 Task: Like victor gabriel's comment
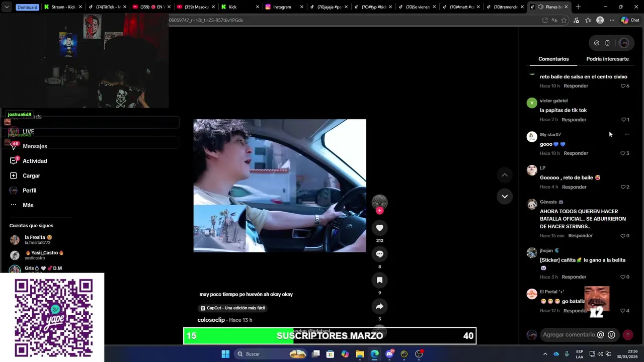click(x=625, y=120)
